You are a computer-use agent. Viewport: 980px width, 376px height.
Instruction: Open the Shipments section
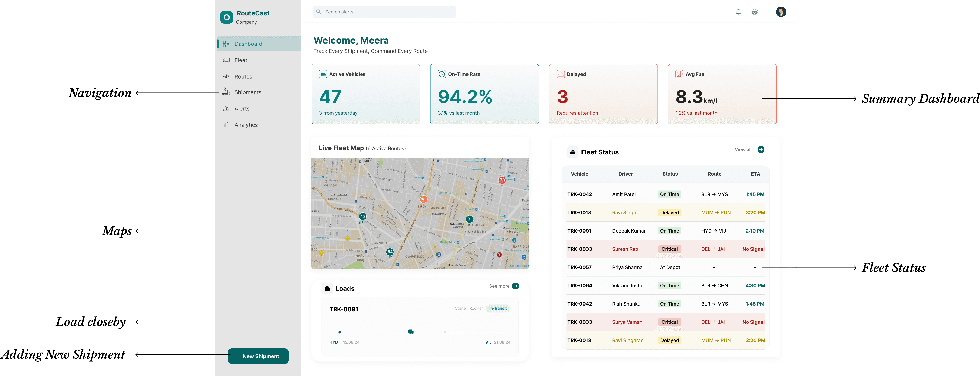248,92
